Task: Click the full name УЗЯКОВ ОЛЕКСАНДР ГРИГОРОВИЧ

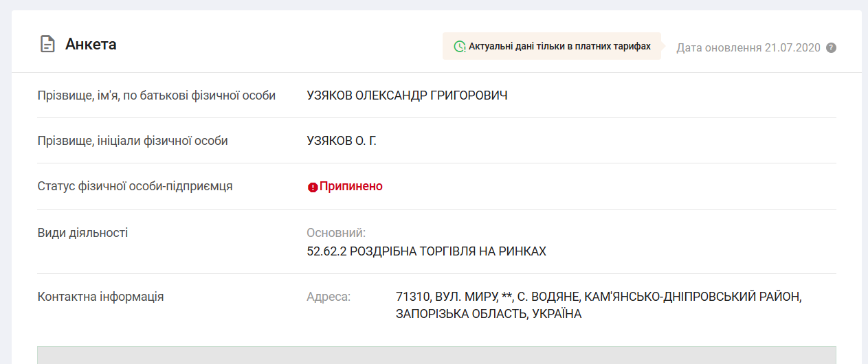Action: (x=407, y=95)
